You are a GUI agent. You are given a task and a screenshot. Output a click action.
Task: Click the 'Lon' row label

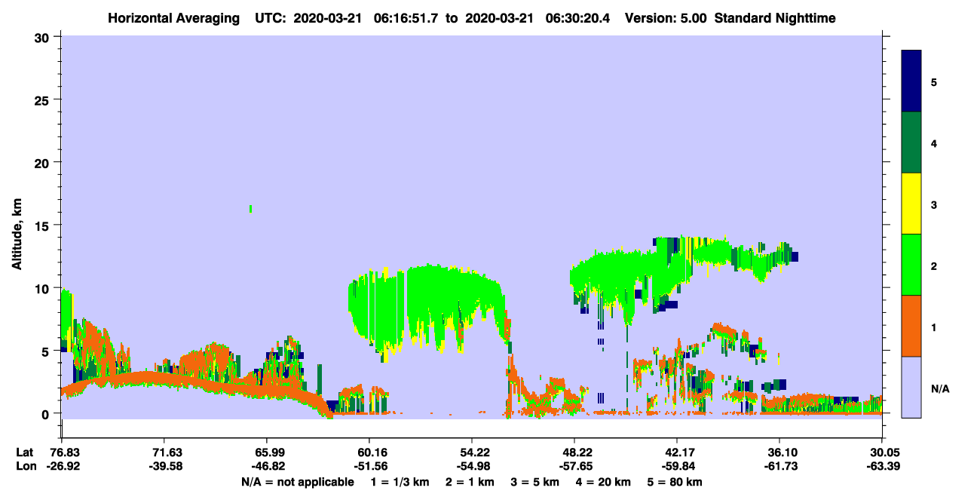25,466
